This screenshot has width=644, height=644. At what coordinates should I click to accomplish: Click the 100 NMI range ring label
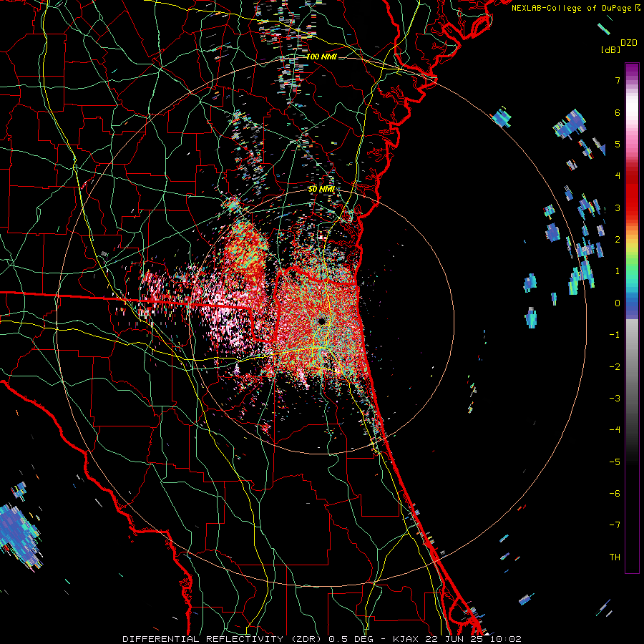pyautogui.click(x=321, y=57)
